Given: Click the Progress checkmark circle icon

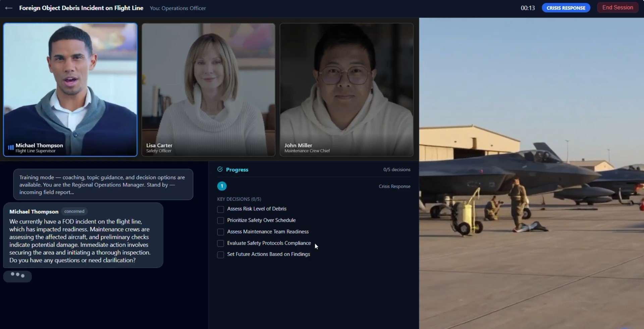Looking at the screenshot, I should coord(220,169).
